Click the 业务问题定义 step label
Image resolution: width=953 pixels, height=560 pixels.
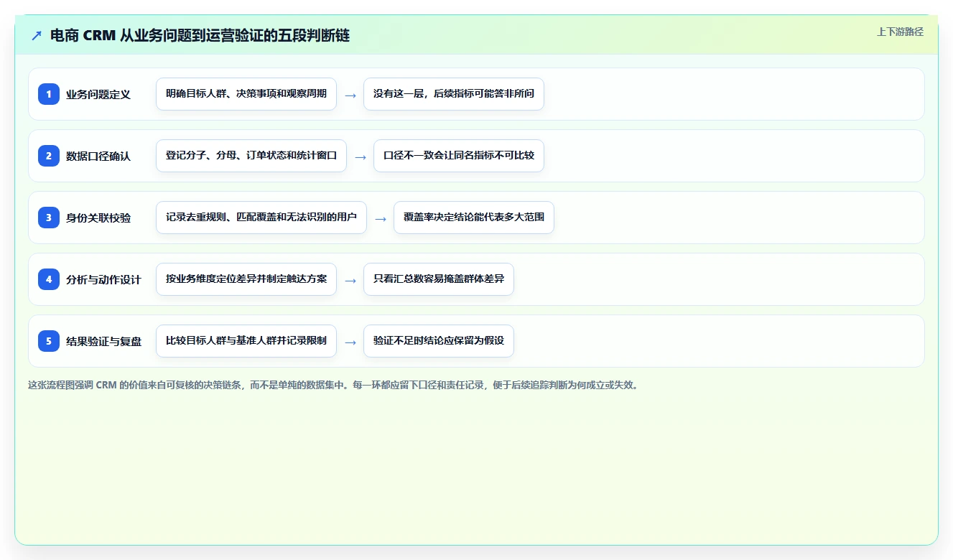[98, 94]
